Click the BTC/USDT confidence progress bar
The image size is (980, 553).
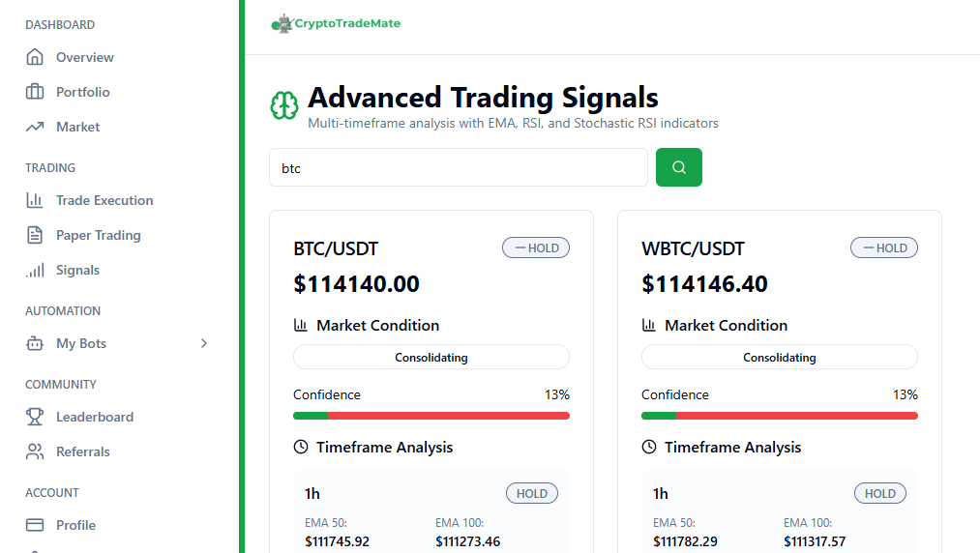[x=431, y=416]
